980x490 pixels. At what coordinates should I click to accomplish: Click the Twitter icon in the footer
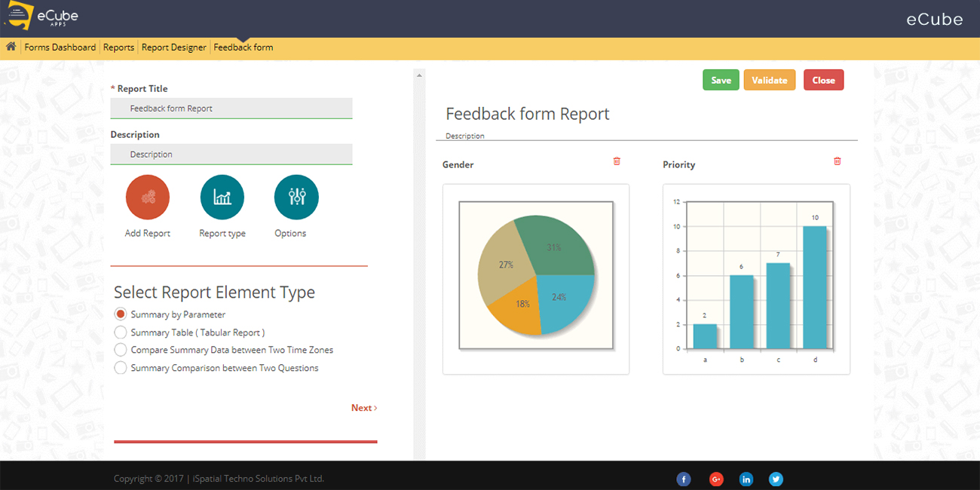pyautogui.click(x=776, y=479)
